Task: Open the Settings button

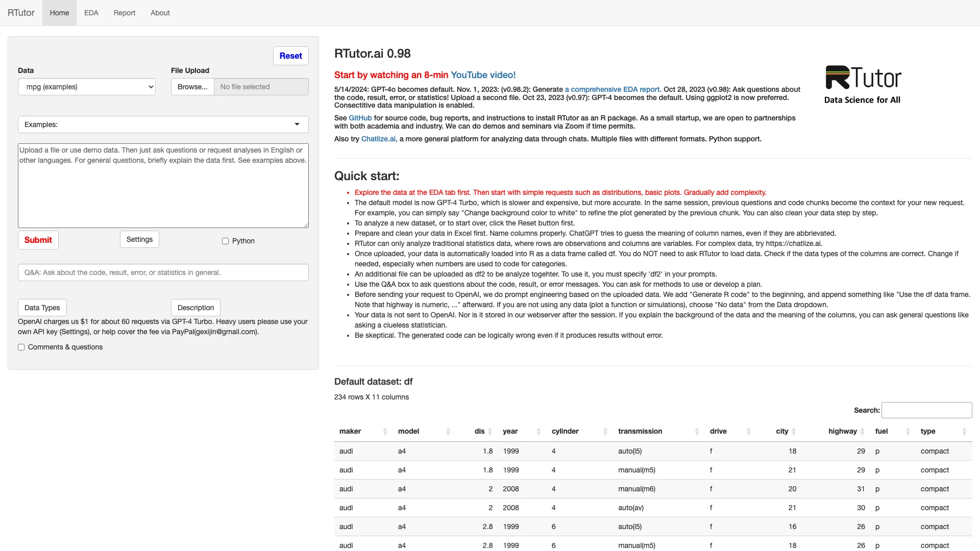Action: pos(139,239)
